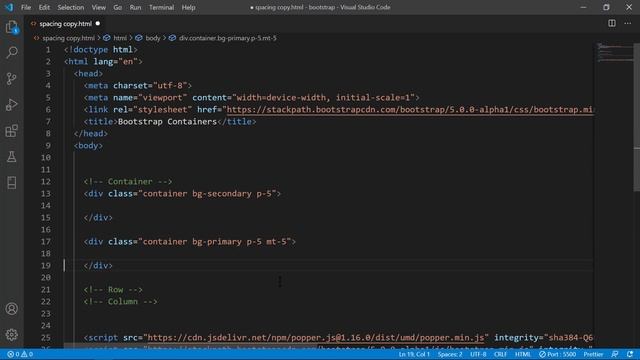Click Port : 5500 Live Server status item
The height and width of the screenshot is (360, 640).
click(558, 354)
